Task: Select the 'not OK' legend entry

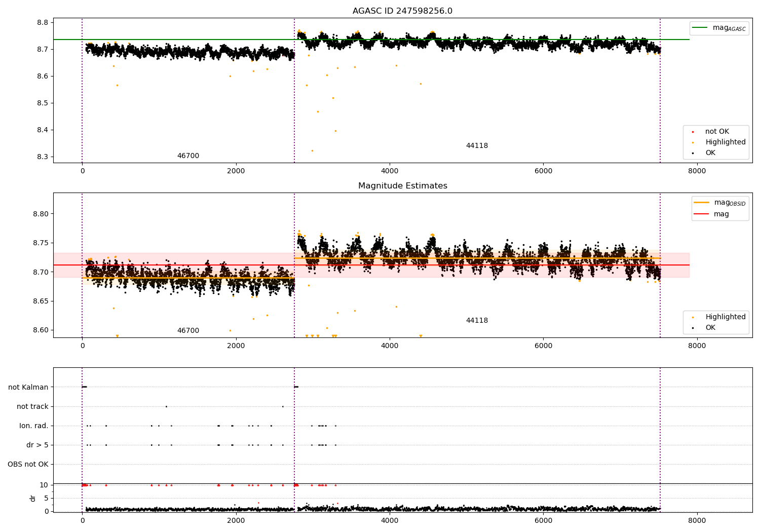Action: (717, 132)
